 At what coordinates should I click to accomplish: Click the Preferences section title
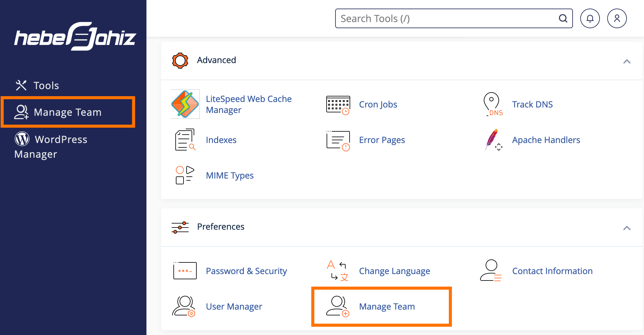tap(221, 227)
